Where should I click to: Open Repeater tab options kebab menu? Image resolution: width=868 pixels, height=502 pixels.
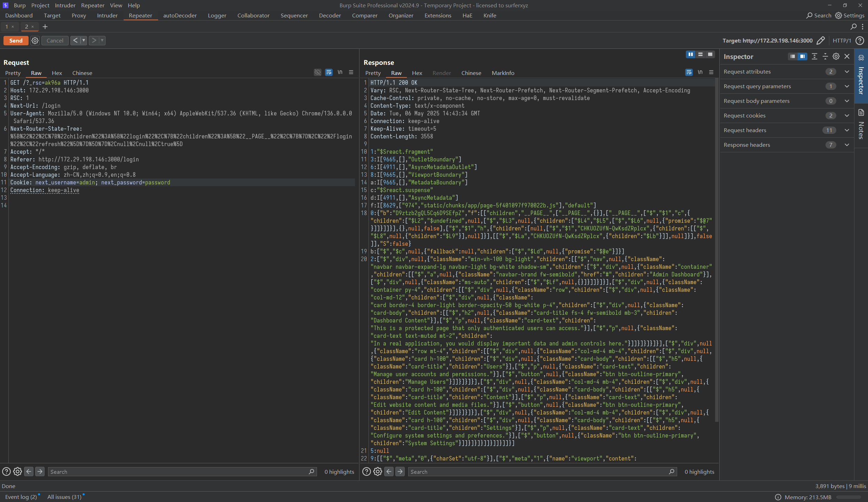(862, 26)
